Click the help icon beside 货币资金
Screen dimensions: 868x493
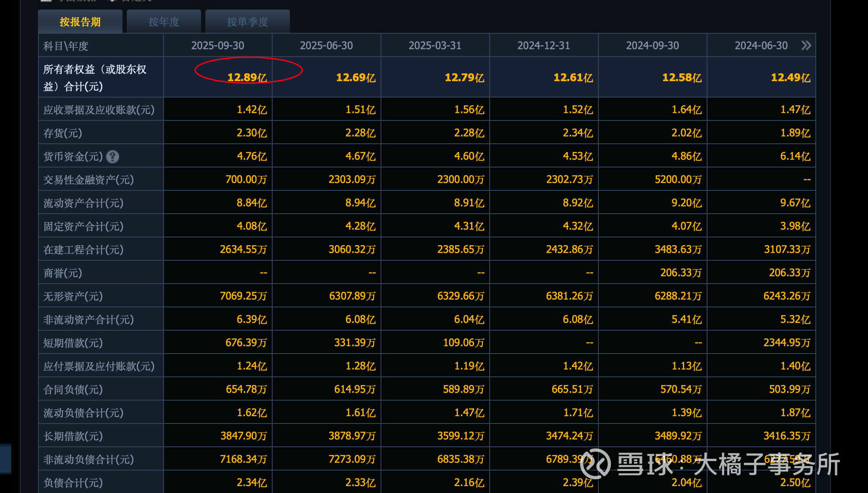(113, 156)
